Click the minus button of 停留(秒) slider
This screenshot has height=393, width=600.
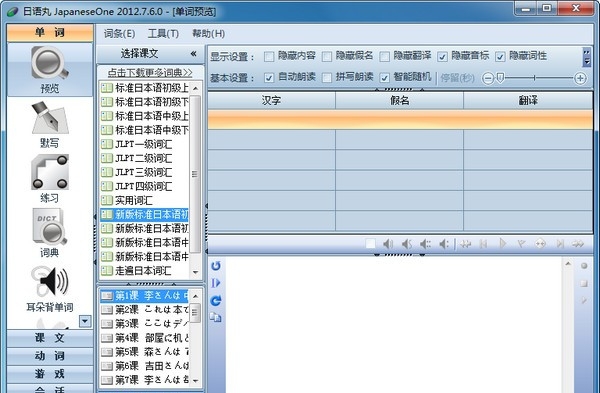click(x=488, y=78)
